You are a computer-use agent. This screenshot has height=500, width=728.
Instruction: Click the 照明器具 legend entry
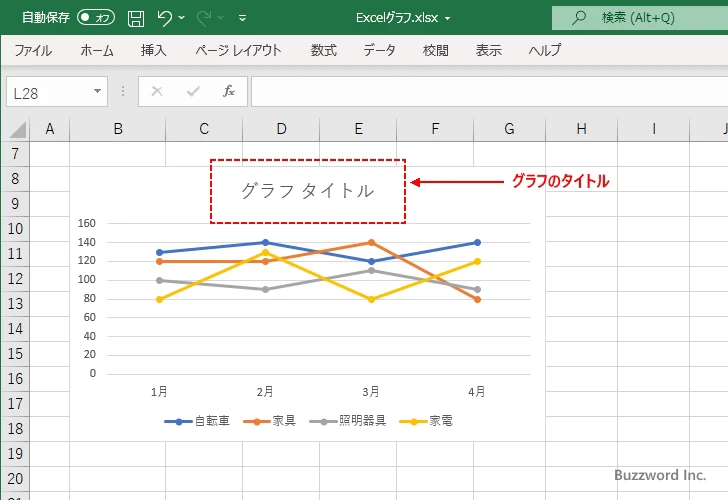[x=348, y=421]
